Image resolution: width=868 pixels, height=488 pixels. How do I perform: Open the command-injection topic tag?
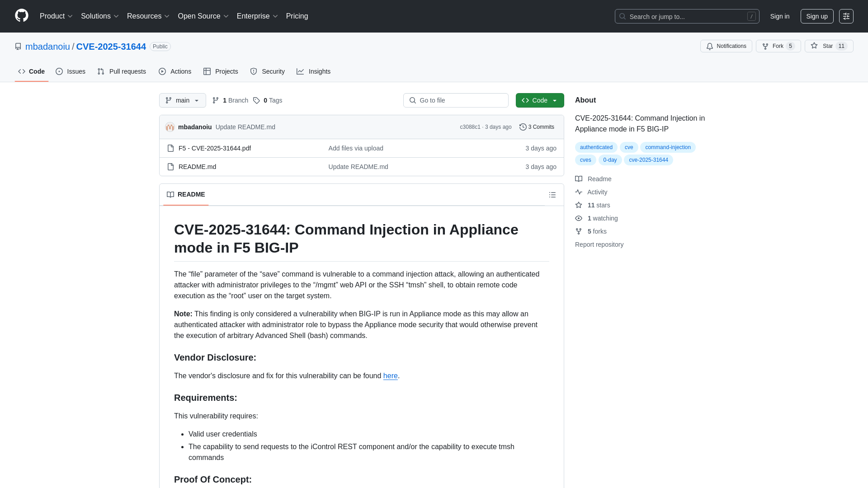668,147
